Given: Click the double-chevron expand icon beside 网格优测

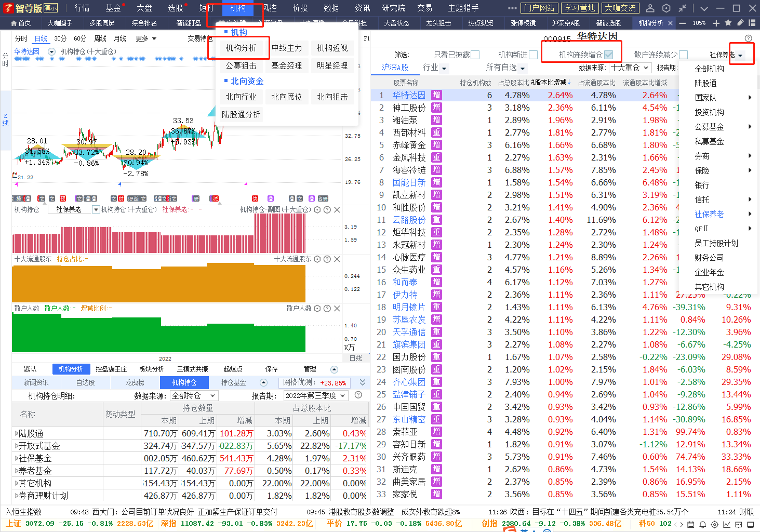Looking at the screenshot, I should click(x=362, y=382).
